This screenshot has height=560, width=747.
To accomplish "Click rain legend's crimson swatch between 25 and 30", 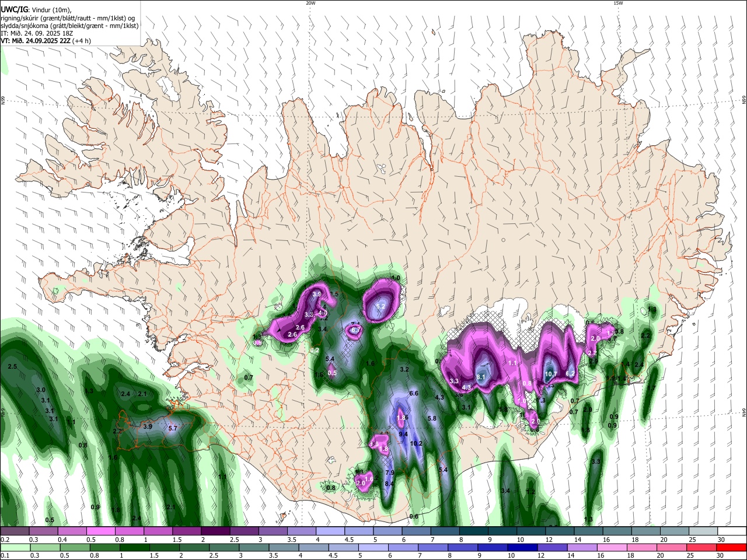I will (x=701, y=547).
